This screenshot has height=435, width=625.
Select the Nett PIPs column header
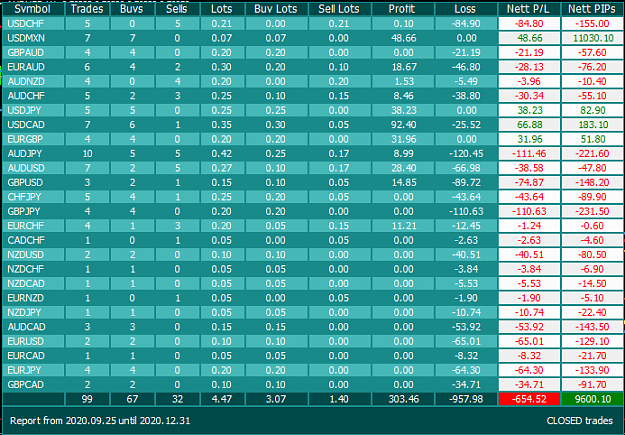[x=592, y=9]
